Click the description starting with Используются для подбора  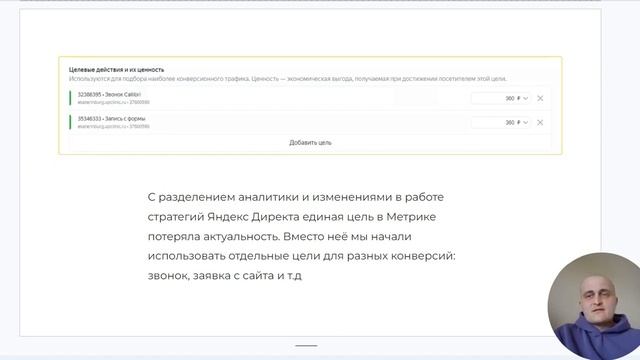point(288,79)
